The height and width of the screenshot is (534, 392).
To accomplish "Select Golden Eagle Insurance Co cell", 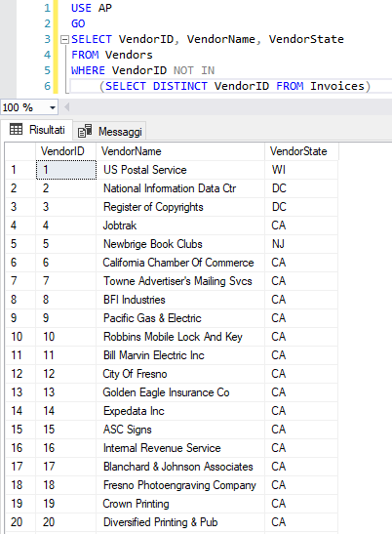I will (180, 392).
